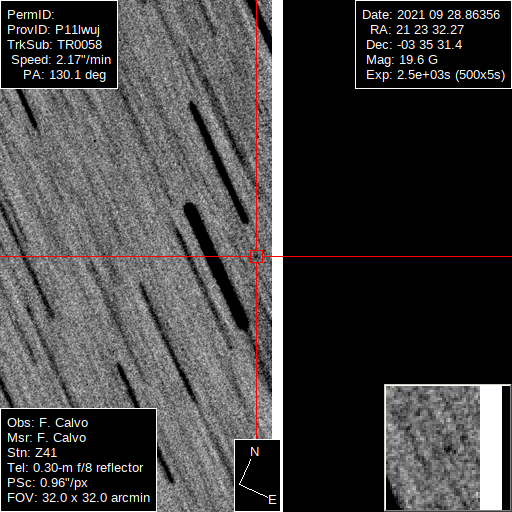Image resolution: width=512 pixels, height=512 pixels.
Task: Click the TrkSub TR0058 text
Action: point(54,45)
